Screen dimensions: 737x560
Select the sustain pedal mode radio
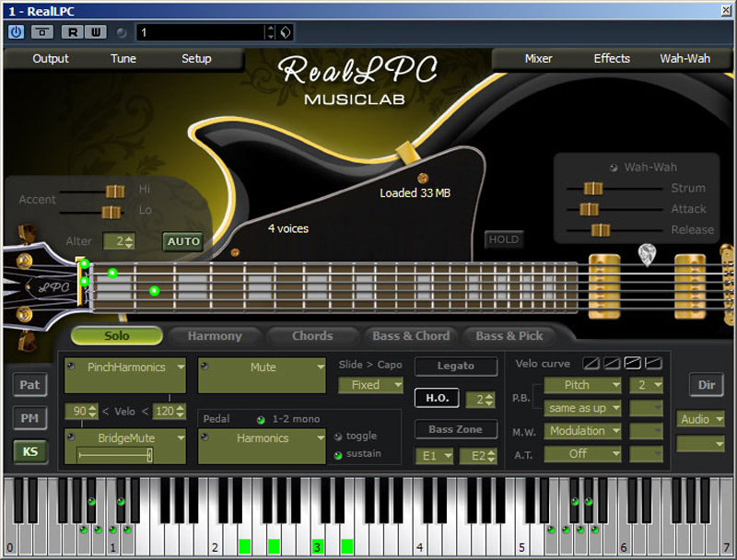coord(338,455)
